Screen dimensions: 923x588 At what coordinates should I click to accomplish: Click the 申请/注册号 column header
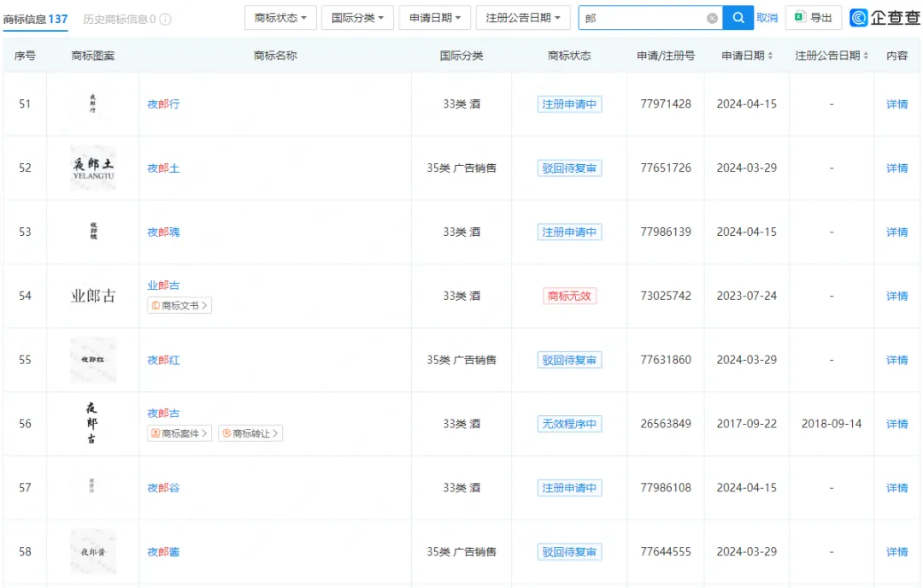pos(666,56)
